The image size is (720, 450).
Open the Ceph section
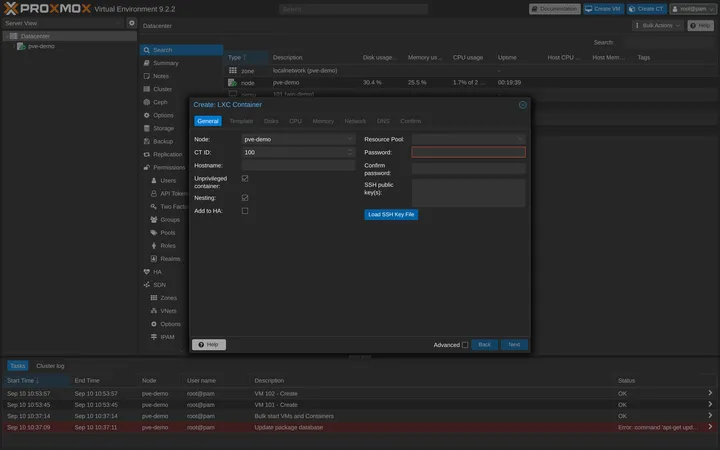[160, 102]
